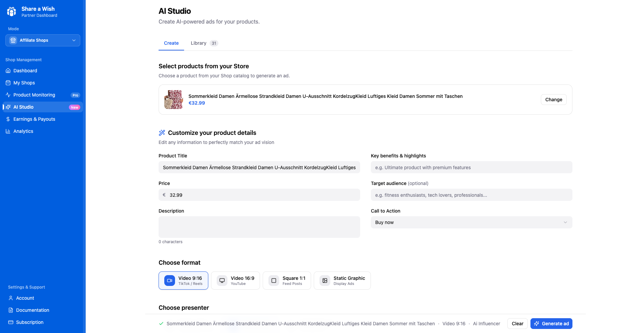644x333 pixels.
Task: Select the Video 9:16 TikTok format
Action: pyautogui.click(x=183, y=281)
